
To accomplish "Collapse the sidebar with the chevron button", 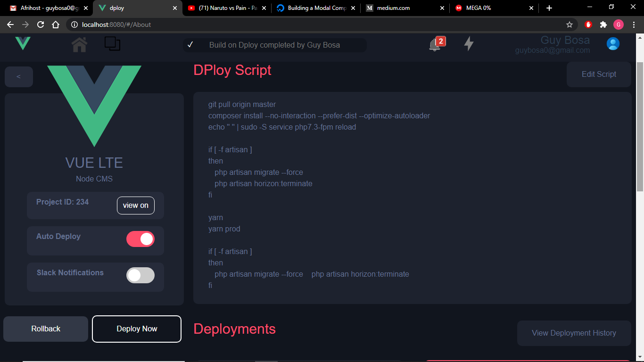I will point(18,76).
